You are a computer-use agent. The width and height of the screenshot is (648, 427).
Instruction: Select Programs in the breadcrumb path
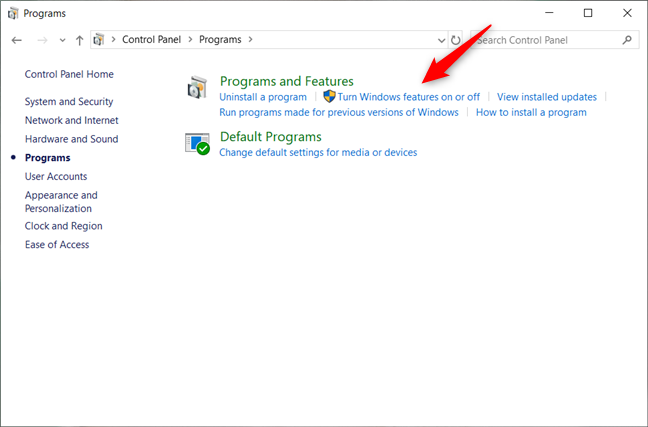coord(220,40)
